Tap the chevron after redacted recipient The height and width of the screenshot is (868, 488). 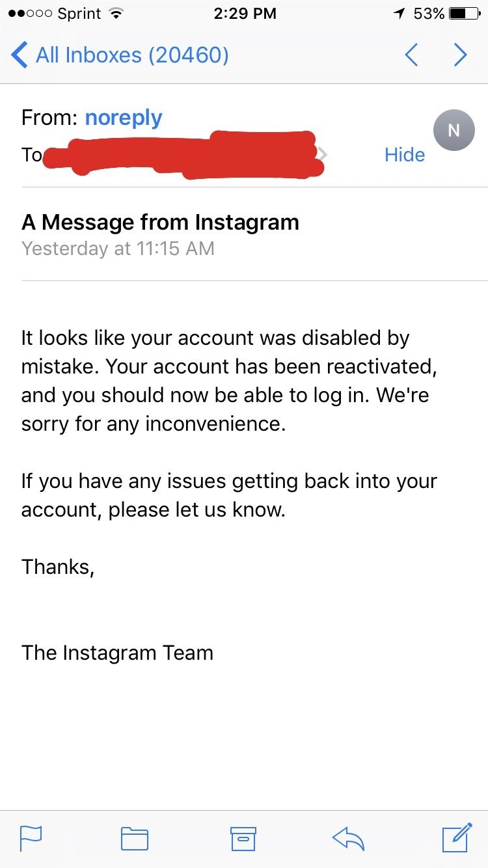coord(323,155)
